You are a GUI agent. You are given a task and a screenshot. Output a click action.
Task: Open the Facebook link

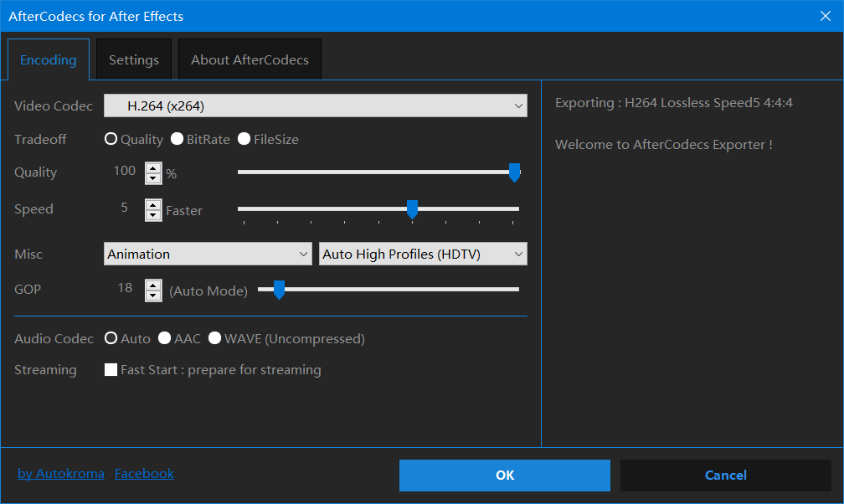coord(144,474)
